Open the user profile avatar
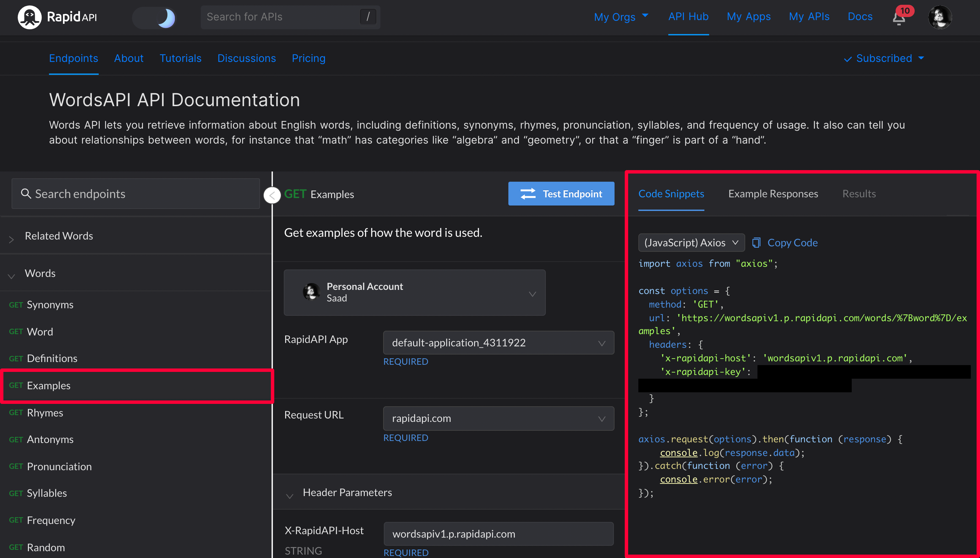 tap(940, 17)
